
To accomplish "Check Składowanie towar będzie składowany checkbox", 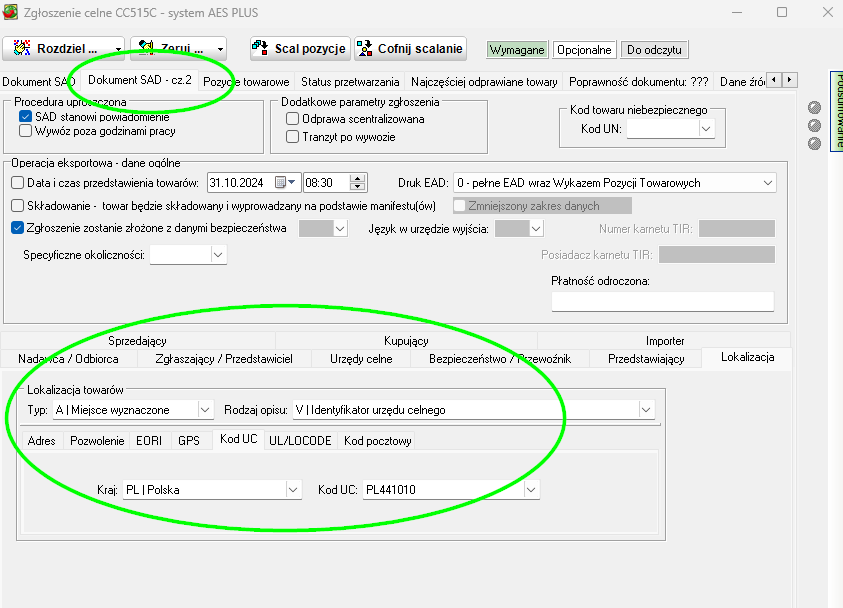I will tap(18, 205).
